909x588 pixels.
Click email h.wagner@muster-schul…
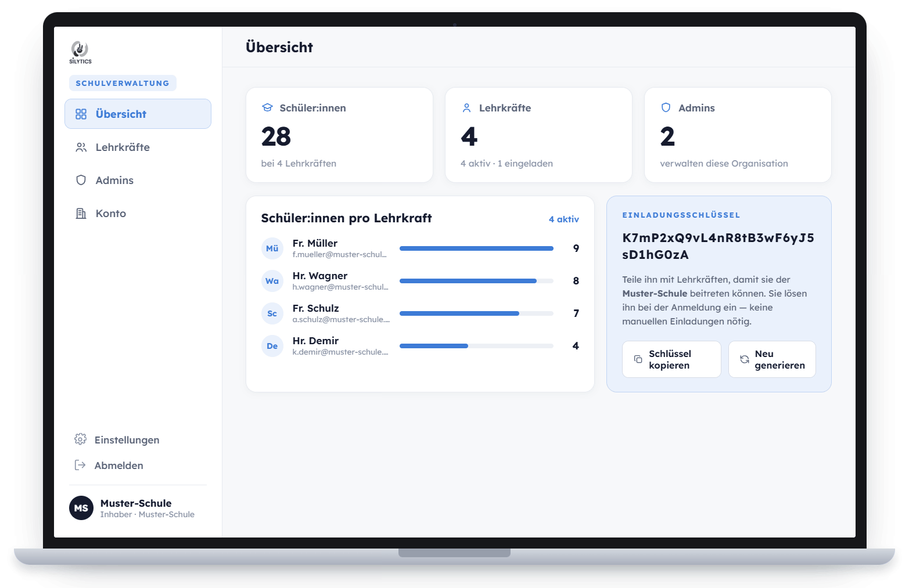[x=340, y=287]
